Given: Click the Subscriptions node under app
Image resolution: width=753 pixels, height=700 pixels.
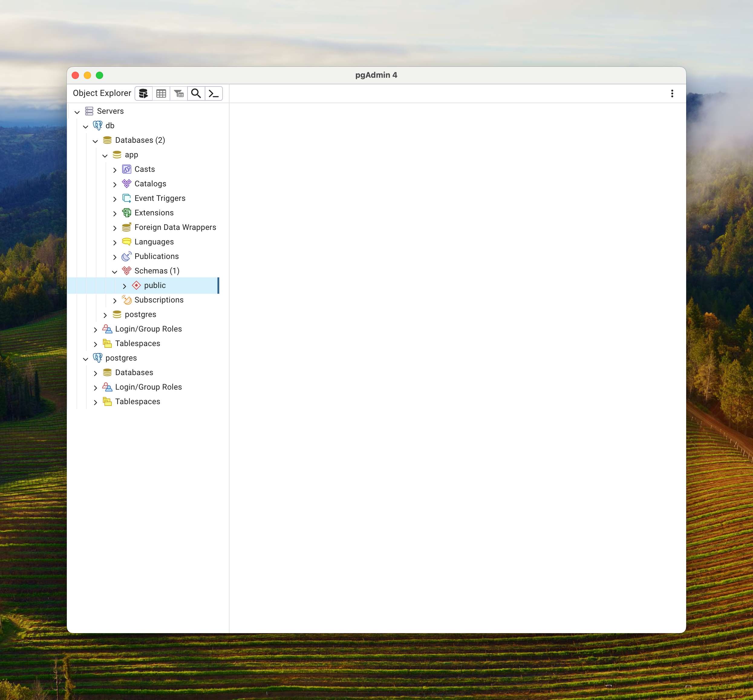Looking at the screenshot, I should coord(158,299).
